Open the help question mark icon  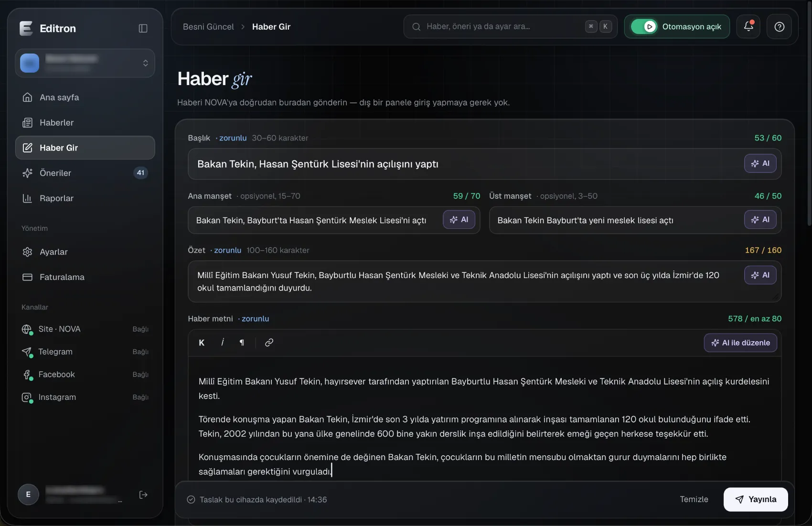[779, 27]
